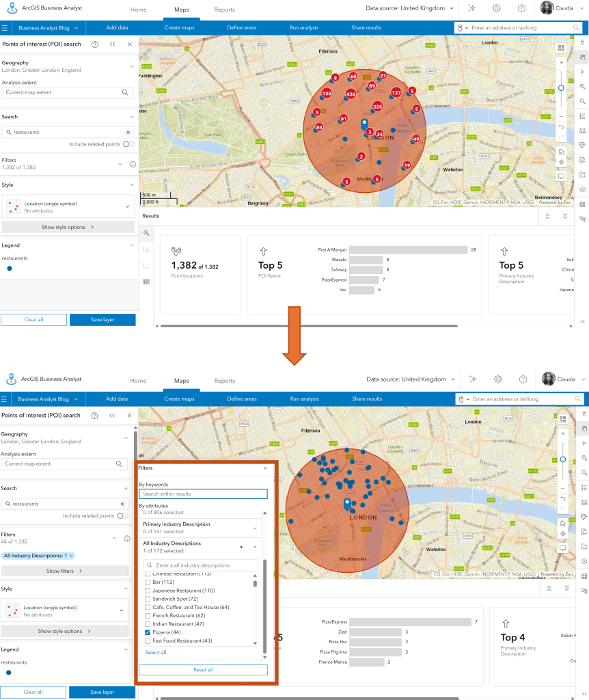This screenshot has height=700, width=589.
Task: Check French Restaurant (62)
Action: pos(148,616)
